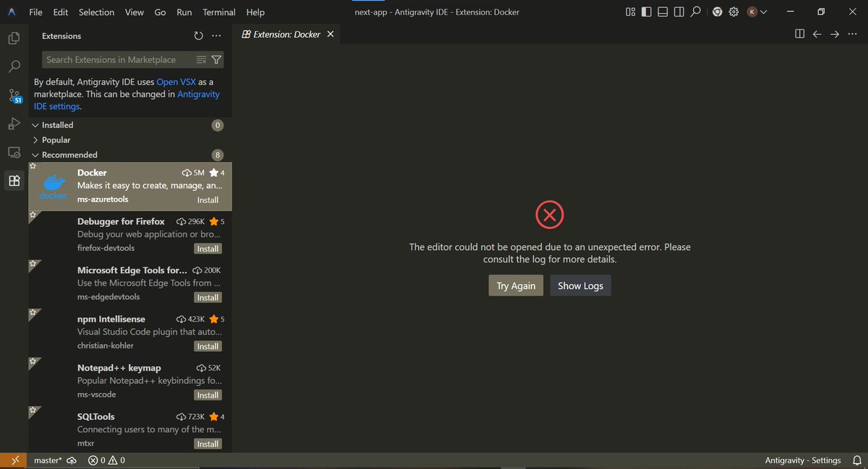This screenshot has height=469, width=868.
Task: Click the master* branch in the status bar
Action: pyautogui.click(x=48, y=460)
